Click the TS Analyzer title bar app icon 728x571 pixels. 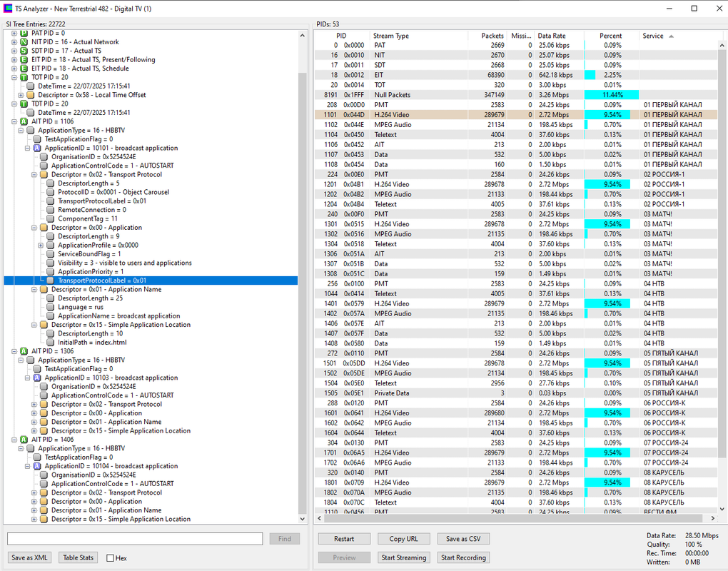8,9
